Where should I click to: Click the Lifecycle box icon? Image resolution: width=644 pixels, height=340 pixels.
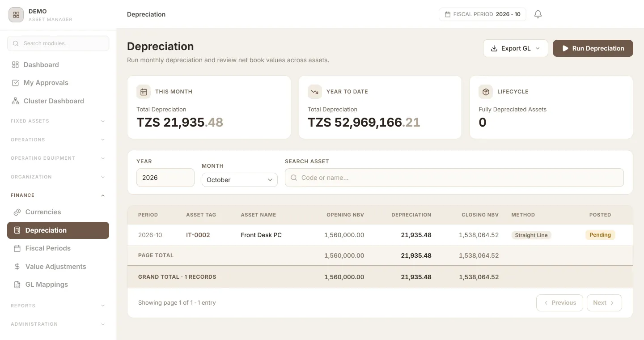(486, 92)
